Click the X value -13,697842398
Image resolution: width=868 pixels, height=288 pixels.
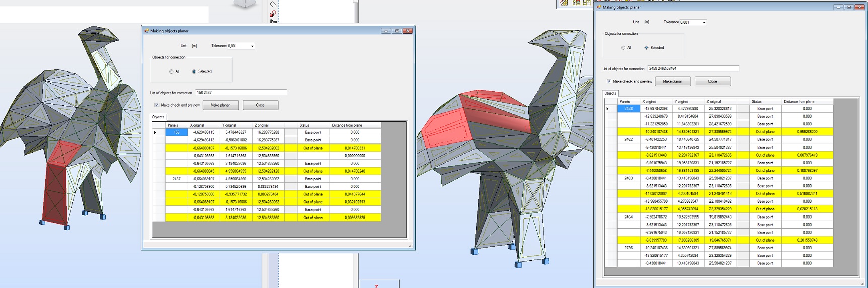[x=656, y=109]
